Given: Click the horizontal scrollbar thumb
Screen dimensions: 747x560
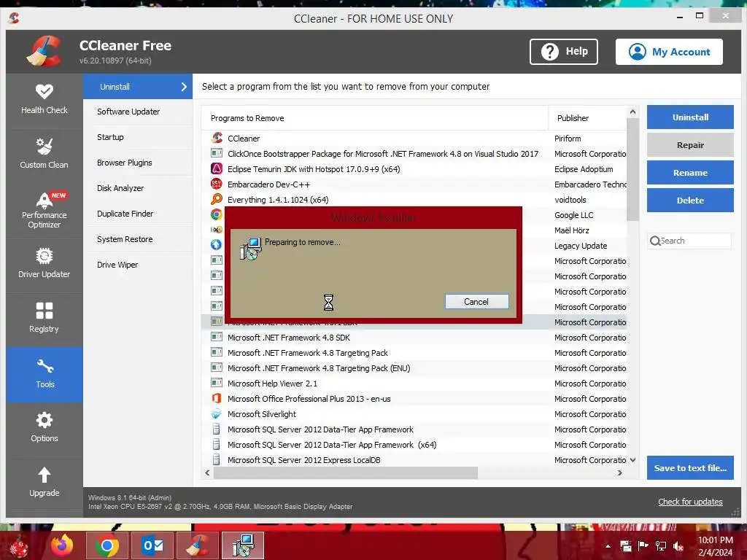Looking at the screenshot, I should [x=345, y=472].
